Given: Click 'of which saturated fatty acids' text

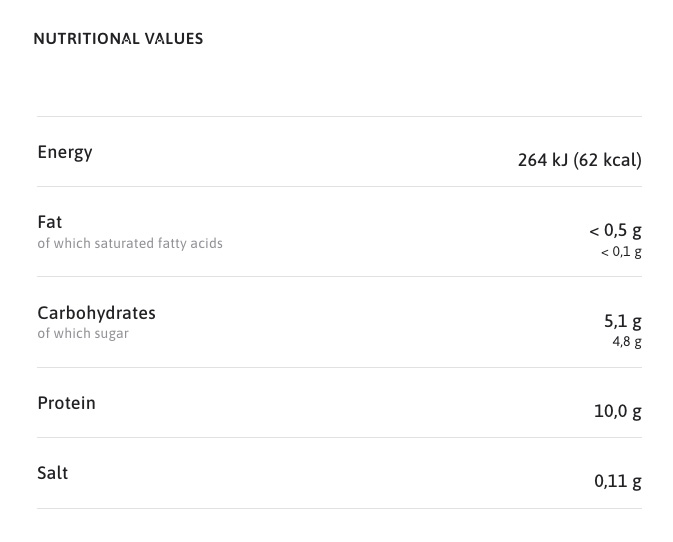Looking at the screenshot, I should (130, 243).
